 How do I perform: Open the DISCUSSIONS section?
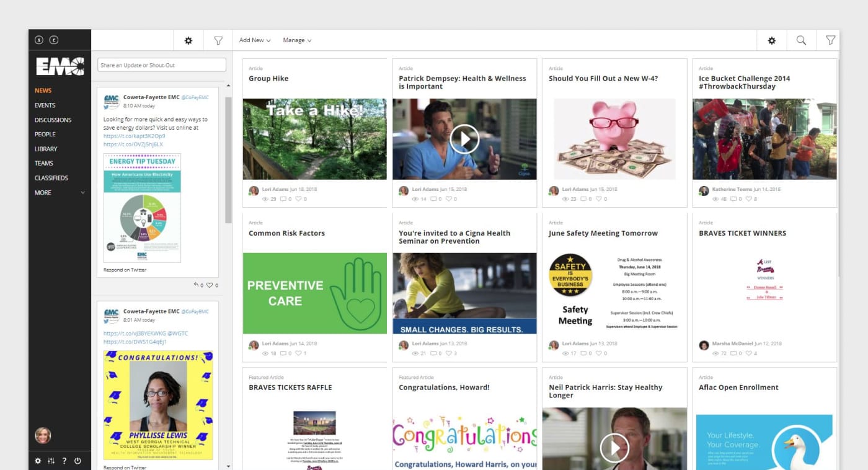(x=53, y=120)
